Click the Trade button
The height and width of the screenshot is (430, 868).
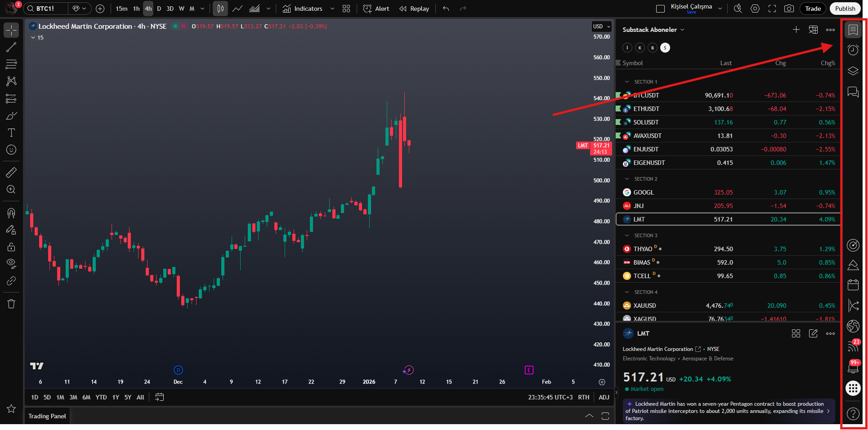click(x=813, y=9)
